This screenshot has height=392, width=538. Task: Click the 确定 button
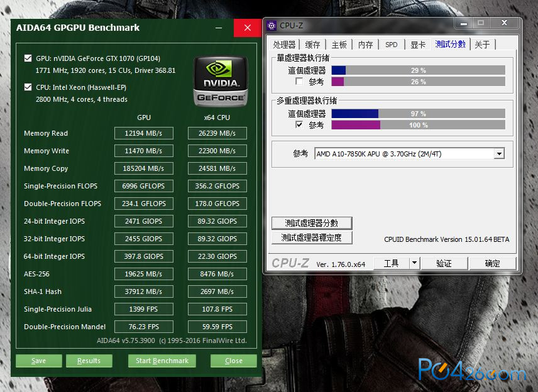492,263
